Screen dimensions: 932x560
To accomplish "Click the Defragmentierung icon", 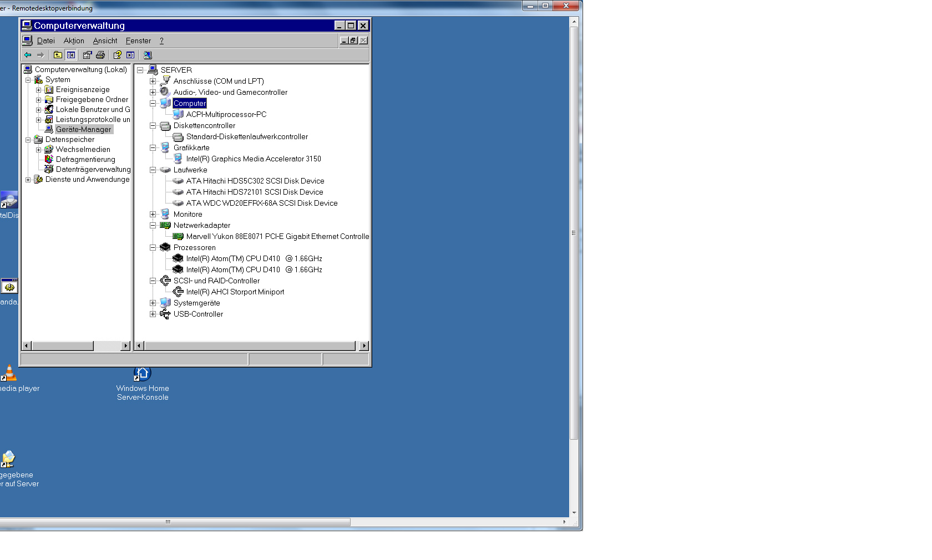I will point(49,159).
